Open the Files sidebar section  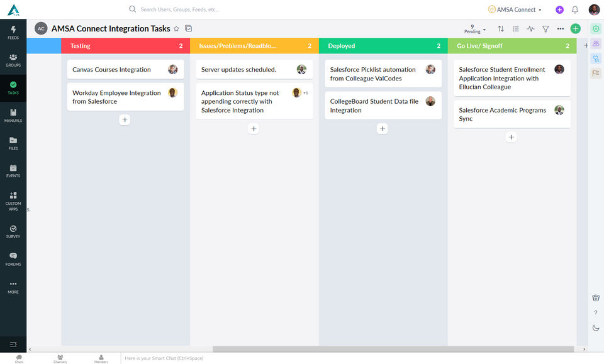(x=13, y=143)
